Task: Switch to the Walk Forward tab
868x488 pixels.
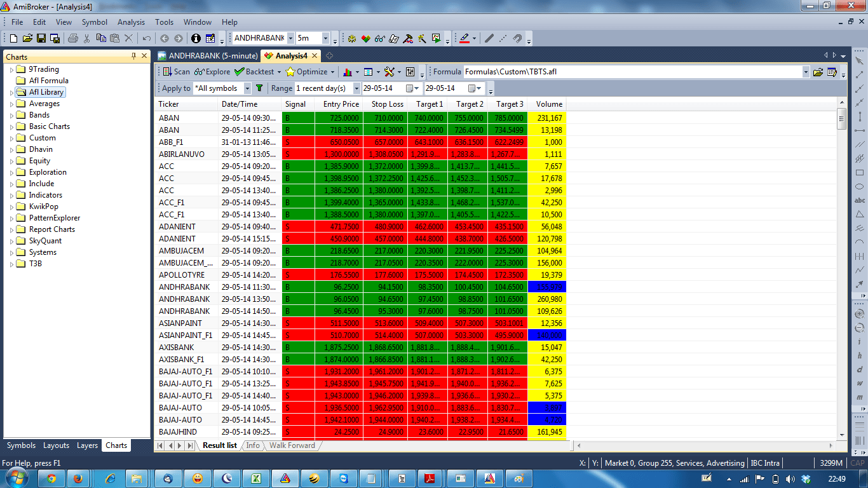Action: click(292, 445)
